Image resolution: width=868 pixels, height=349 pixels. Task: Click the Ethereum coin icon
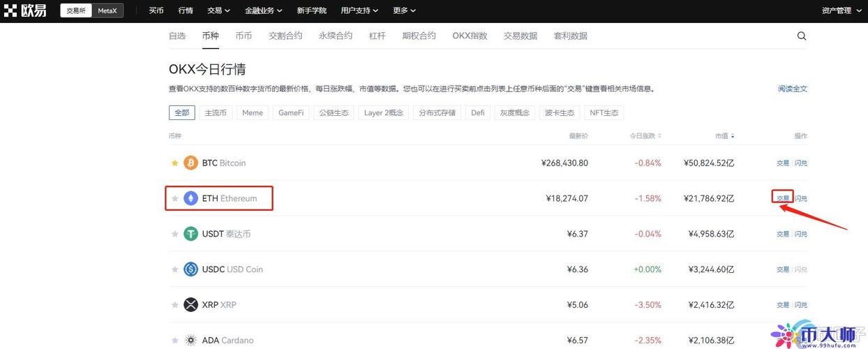[x=190, y=198]
